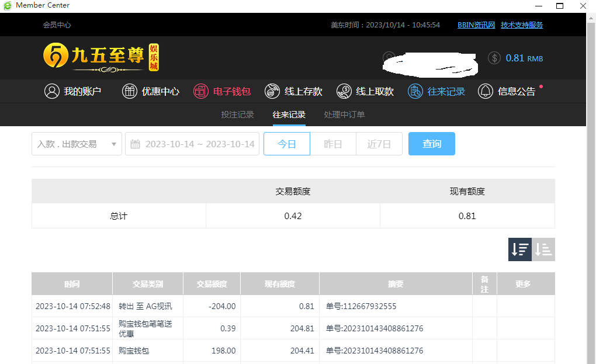Click the 查询 search button

point(432,144)
